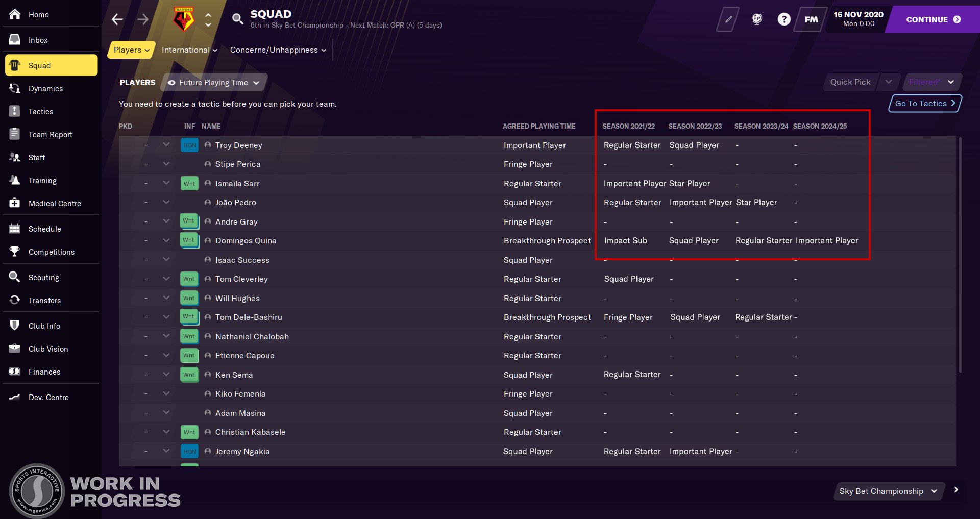This screenshot has height=519, width=980.
Task: Open Troy Deeney's player profile
Action: [x=239, y=145]
